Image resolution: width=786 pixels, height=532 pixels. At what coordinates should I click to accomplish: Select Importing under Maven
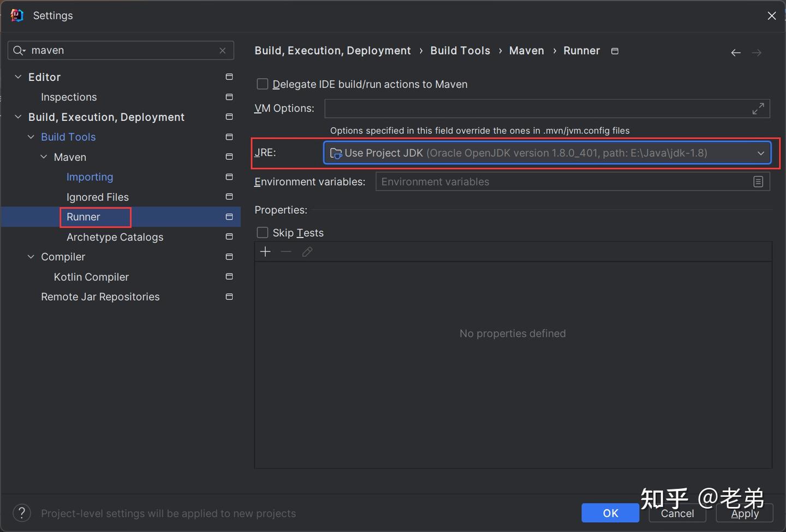click(x=90, y=177)
